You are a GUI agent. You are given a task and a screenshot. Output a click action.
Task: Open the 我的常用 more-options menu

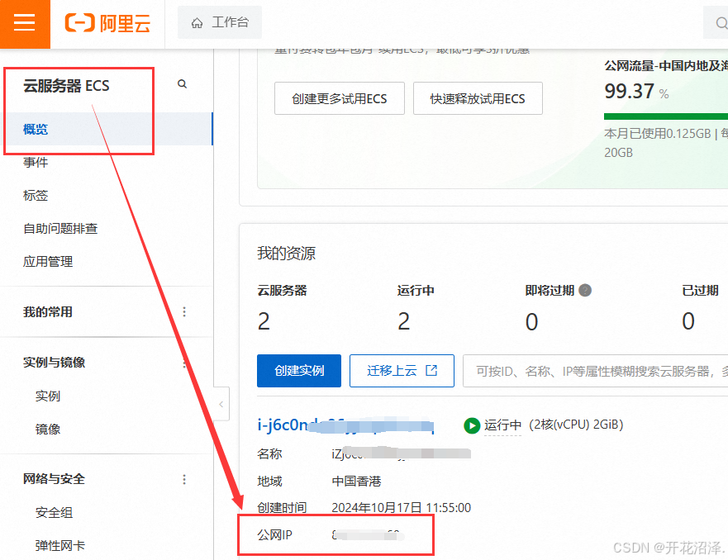(184, 311)
